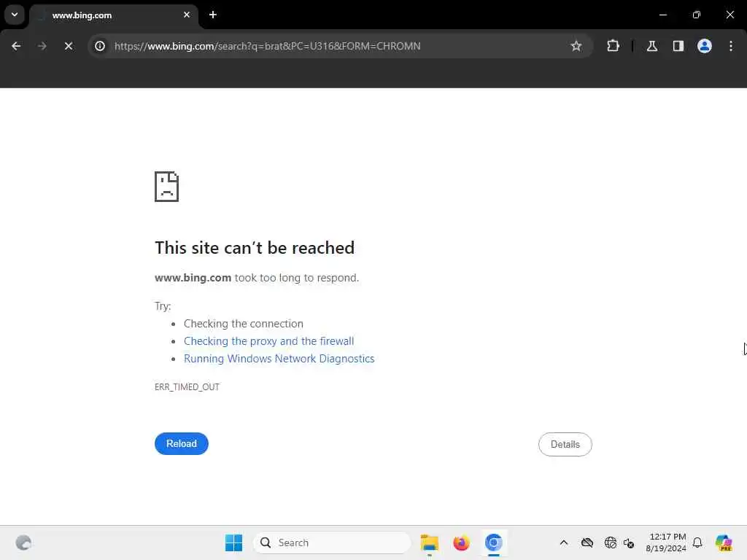Open the OneDrive cloud tray icon

click(587, 542)
